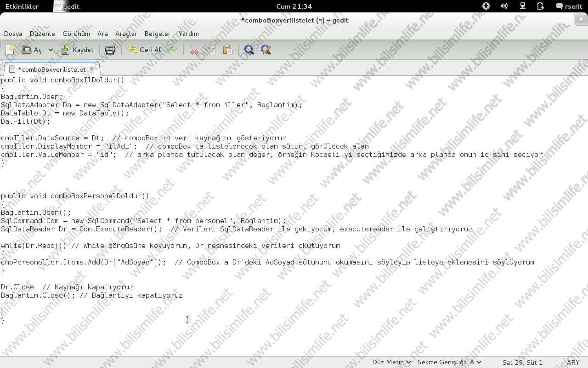Open the rserit user menu
This screenshot has height=368, width=588.
[569, 6]
